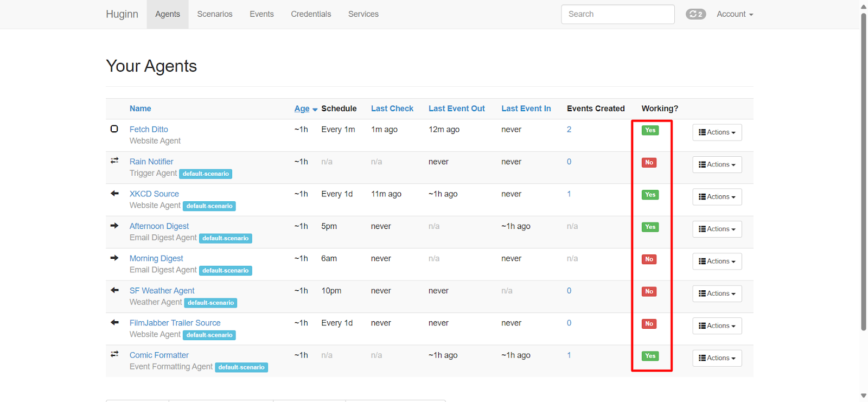Expand the Account menu
Screen dimensions: 868x402
(735, 14)
